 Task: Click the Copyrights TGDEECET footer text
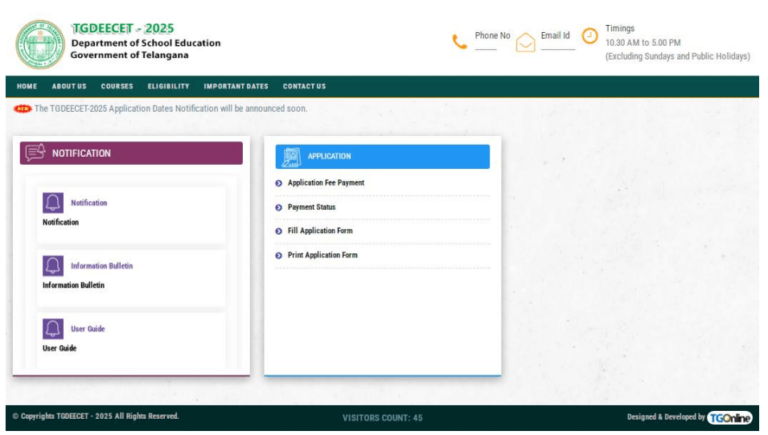click(x=96, y=416)
